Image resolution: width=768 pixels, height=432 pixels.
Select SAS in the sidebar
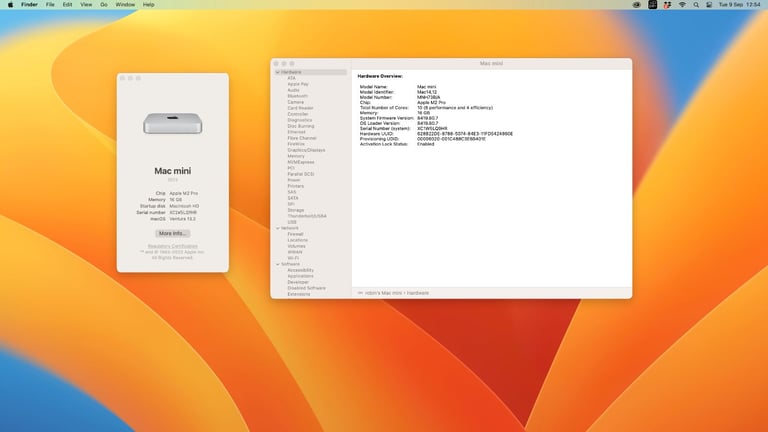(291, 192)
